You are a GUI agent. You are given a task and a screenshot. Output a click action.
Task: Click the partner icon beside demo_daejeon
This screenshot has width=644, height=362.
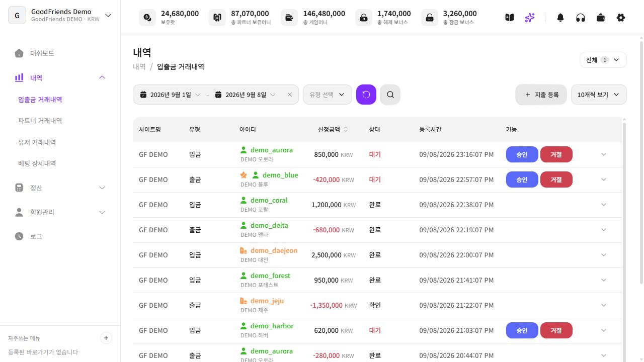click(244, 250)
